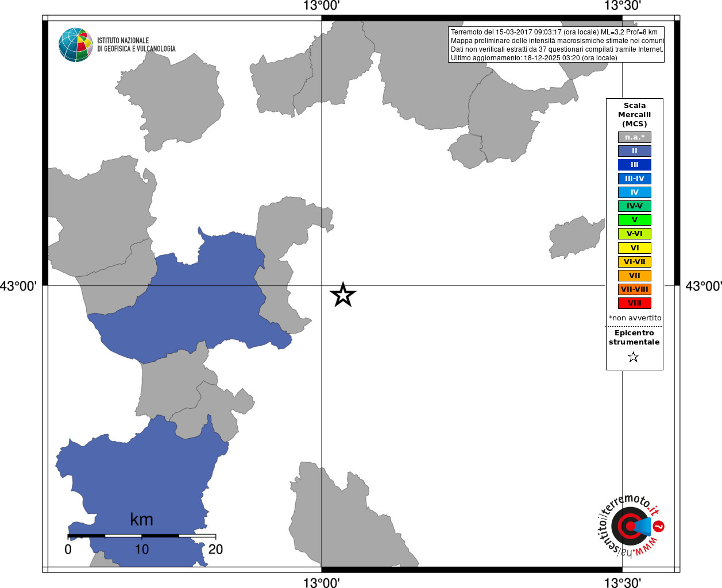Select the yellow VI intensity swatch
This screenshot has height=588, width=722.
click(634, 248)
